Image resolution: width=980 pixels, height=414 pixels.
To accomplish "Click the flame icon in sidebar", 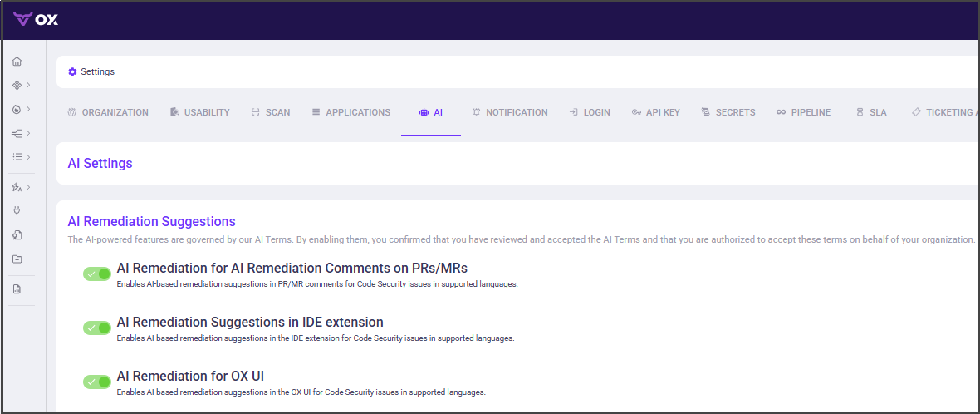I will [x=17, y=109].
